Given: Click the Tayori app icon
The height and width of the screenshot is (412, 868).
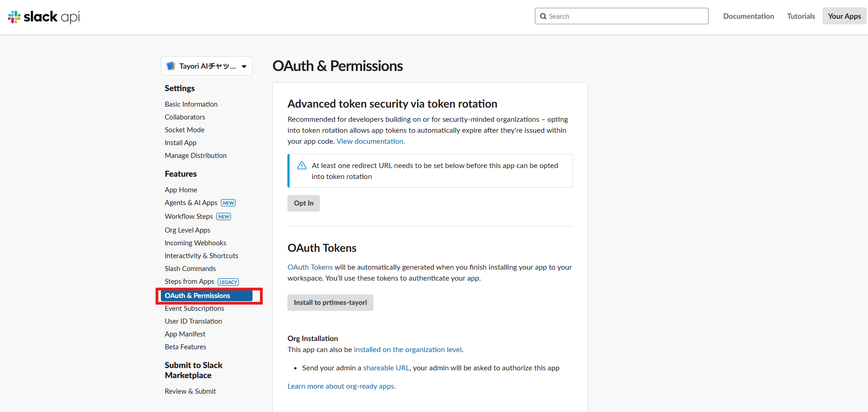Looking at the screenshot, I should click(x=171, y=66).
